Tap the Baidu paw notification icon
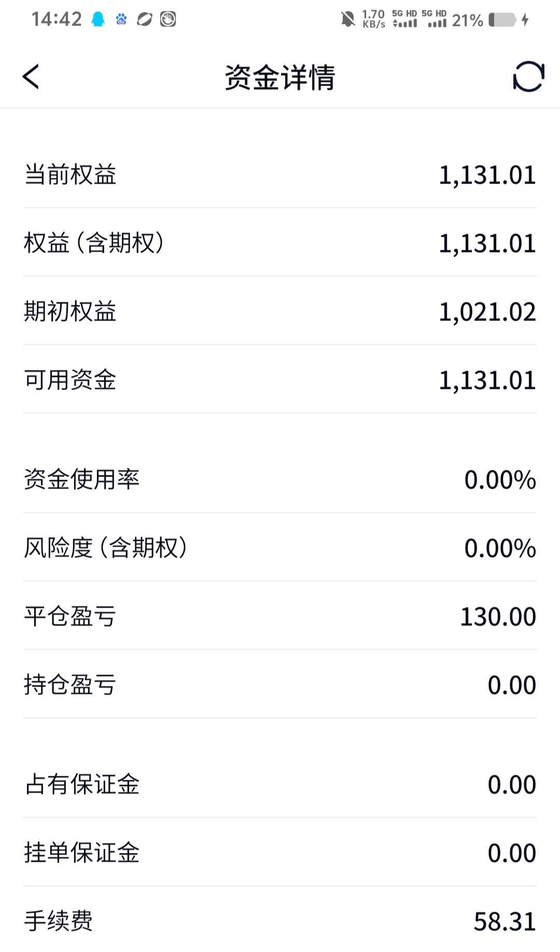Viewport: 560px width, 952px height. [x=121, y=20]
